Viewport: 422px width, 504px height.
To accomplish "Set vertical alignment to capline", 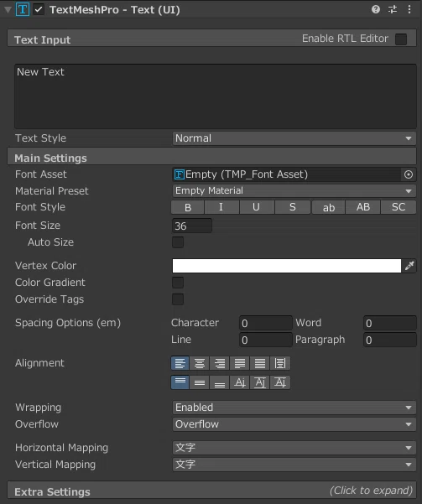I will pos(280,382).
